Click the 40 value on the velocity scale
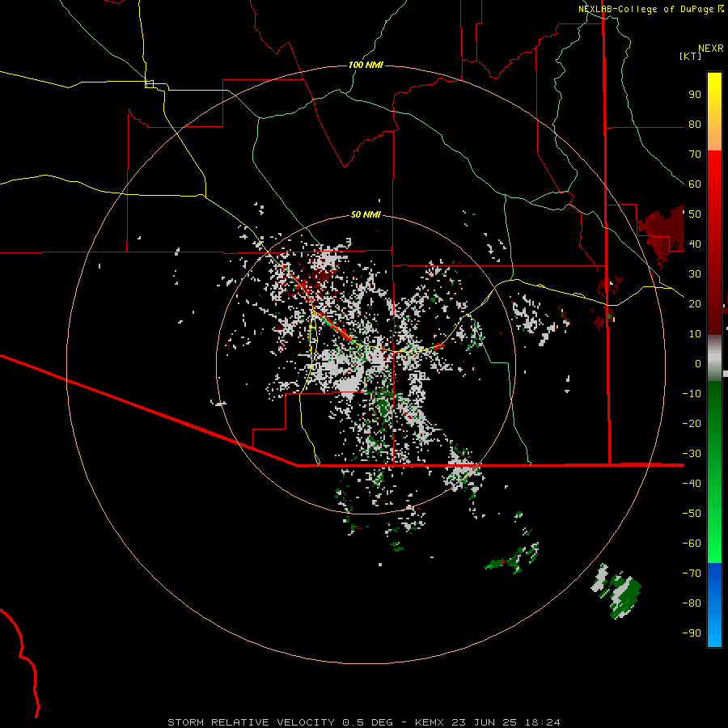Screen dimensions: 728x728 coord(695,244)
